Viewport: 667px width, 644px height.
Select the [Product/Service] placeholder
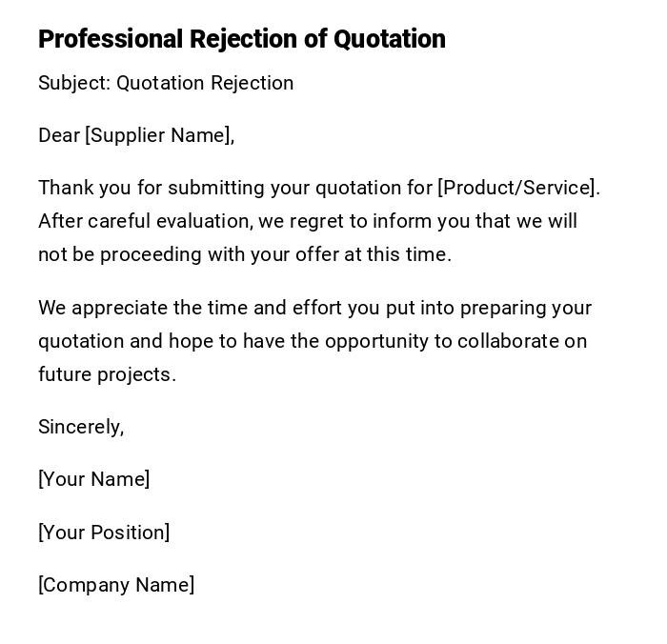(517, 188)
